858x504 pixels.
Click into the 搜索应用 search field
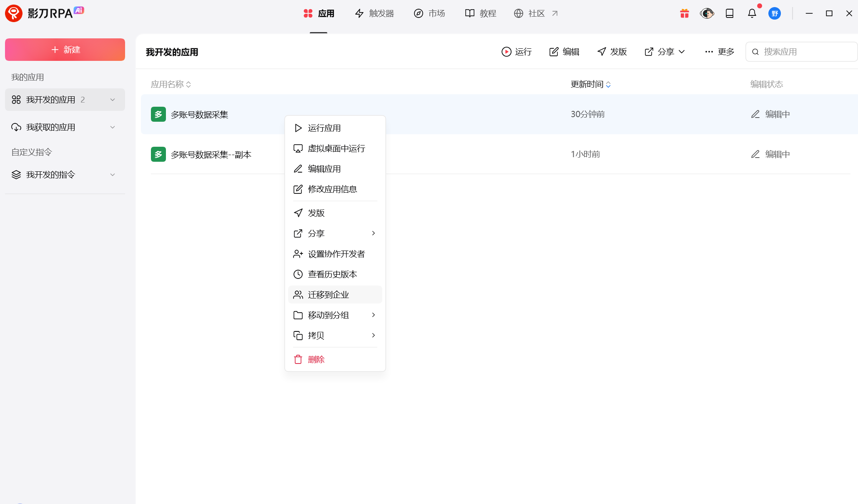tap(800, 51)
